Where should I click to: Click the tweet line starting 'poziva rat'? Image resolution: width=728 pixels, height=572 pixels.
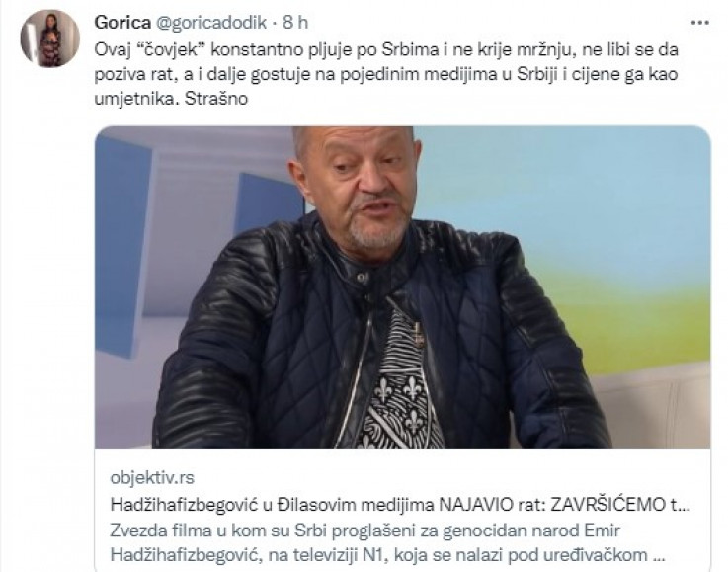[386, 74]
